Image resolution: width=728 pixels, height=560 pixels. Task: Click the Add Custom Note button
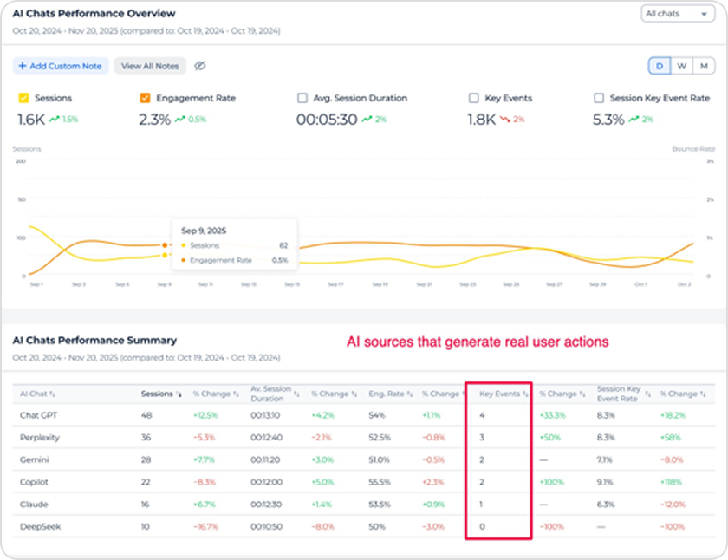(x=61, y=66)
